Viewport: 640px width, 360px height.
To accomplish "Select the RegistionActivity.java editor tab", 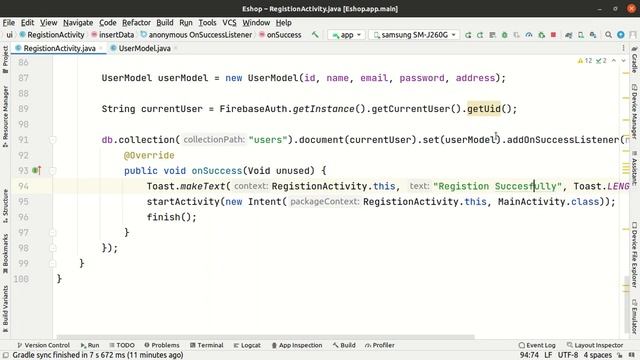I will (59, 48).
